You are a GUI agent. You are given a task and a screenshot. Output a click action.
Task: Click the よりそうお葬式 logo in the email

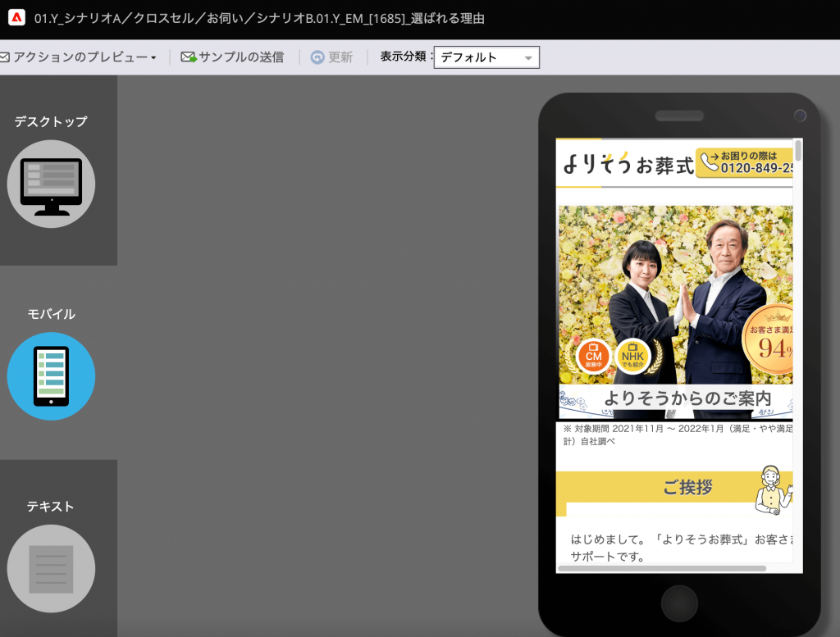pos(628,164)
